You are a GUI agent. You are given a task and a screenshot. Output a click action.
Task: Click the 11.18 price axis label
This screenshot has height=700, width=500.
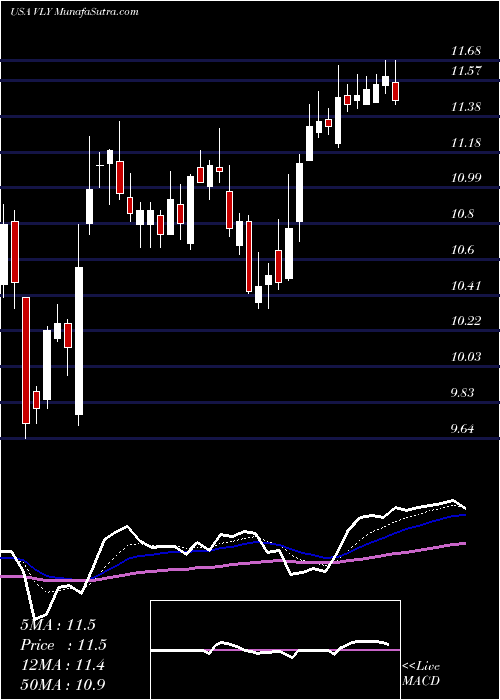466,143
